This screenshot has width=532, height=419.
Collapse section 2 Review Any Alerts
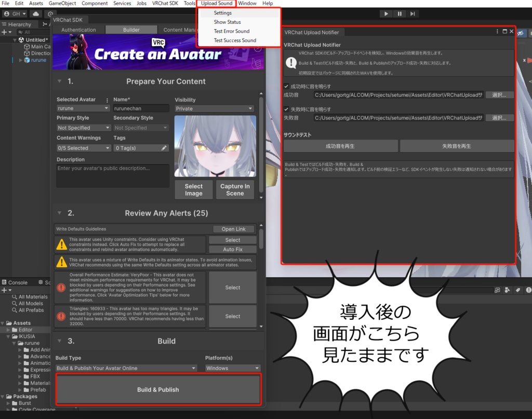pos(59,213)
